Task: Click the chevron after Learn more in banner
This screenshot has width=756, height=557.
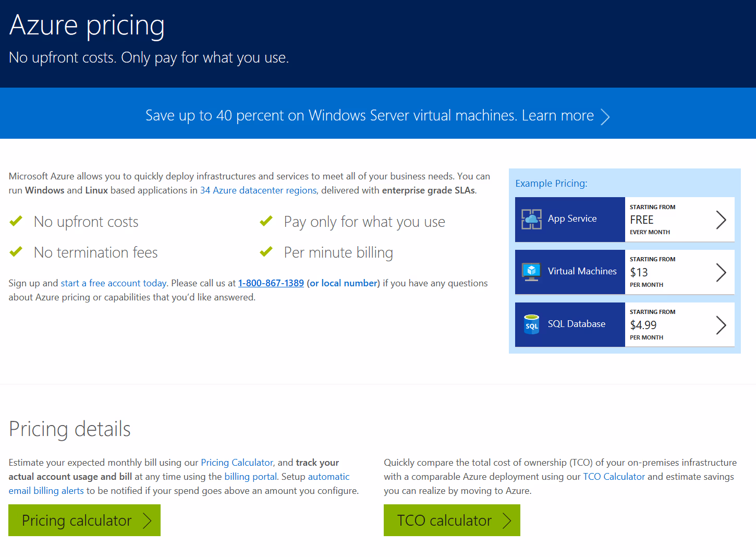Action: click(605, 116)
